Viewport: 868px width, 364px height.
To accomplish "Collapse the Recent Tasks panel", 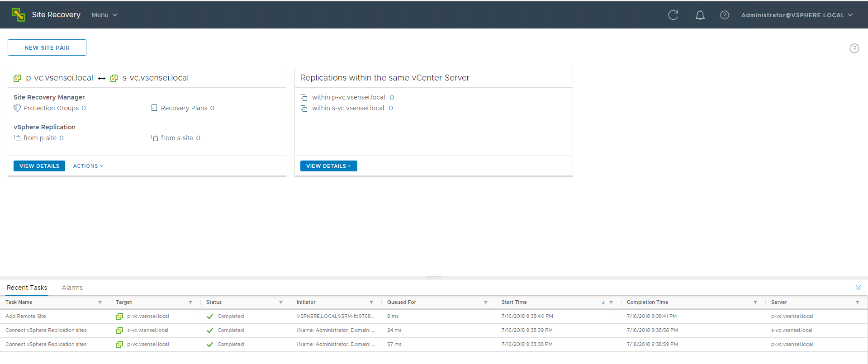I will [858, 288].
